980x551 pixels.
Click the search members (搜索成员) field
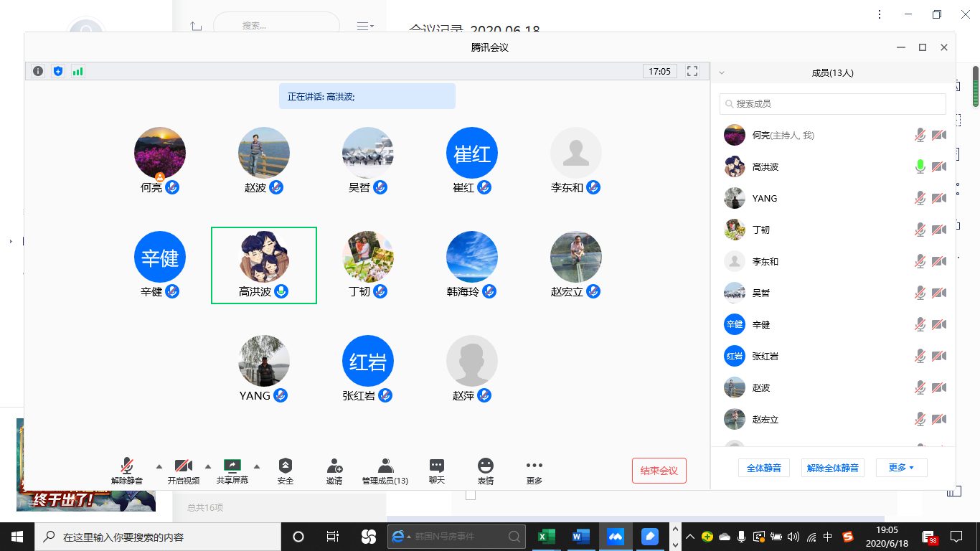[832, 104]
